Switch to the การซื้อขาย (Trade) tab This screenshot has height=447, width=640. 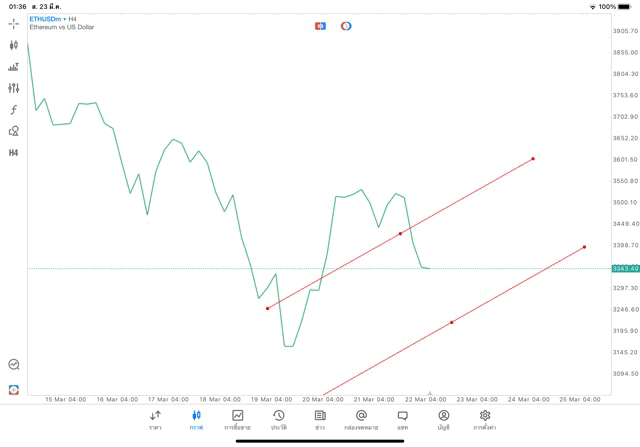tap(237, 419)
